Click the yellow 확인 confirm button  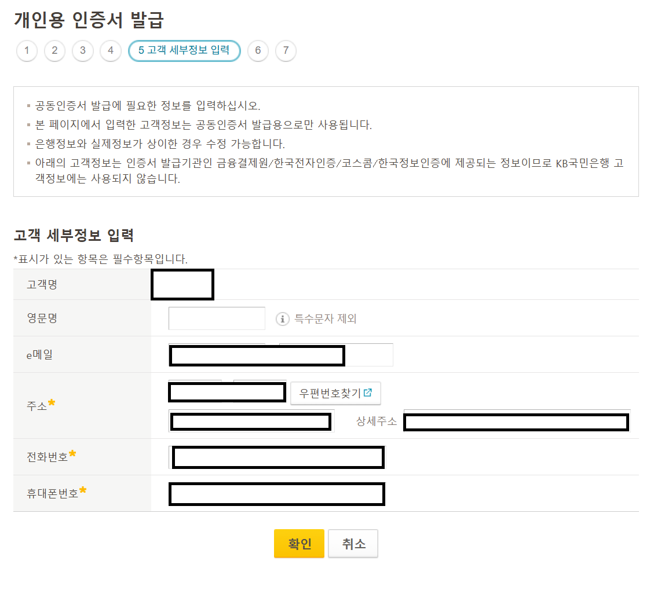point(299,543)
